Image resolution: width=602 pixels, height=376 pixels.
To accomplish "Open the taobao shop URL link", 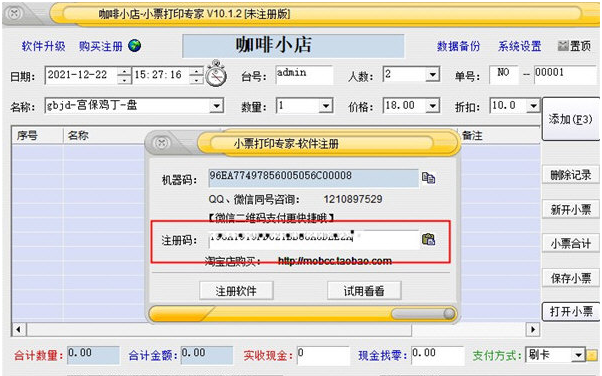I will 334,261.
